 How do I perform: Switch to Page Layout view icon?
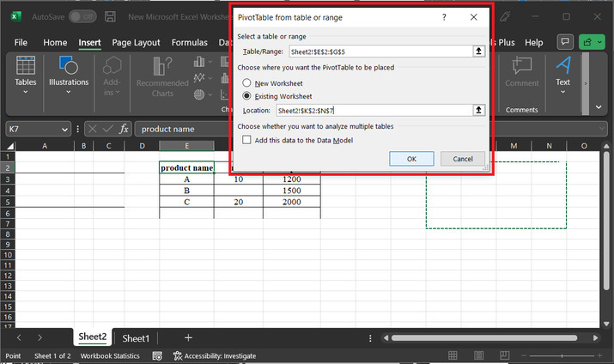pos(478,355)
